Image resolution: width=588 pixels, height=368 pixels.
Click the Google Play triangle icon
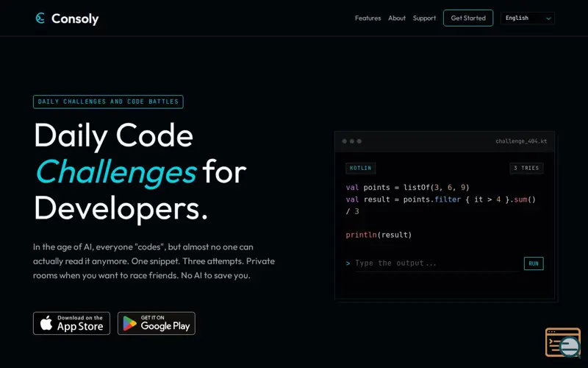tap(130, 323)
